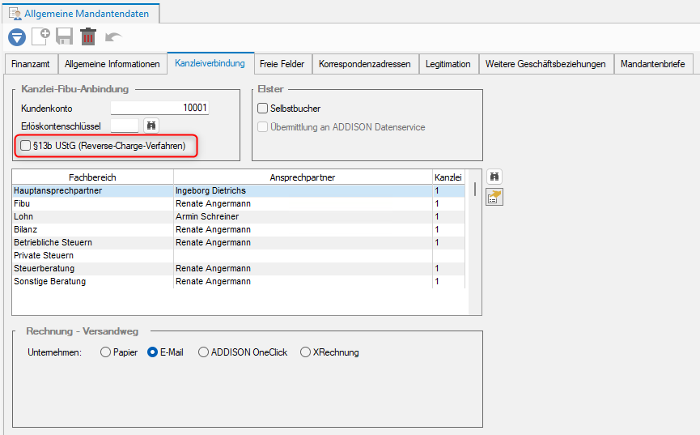Select the Steuerberatung row
Screen dimensions: 700x435
[x=238, y=268]
